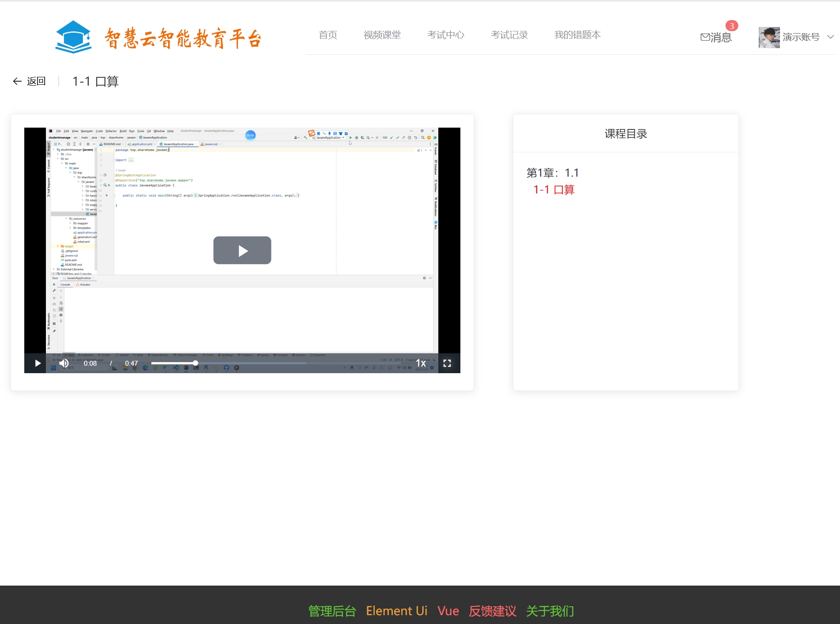Open the 关于我们 footer link

[550, 611]
